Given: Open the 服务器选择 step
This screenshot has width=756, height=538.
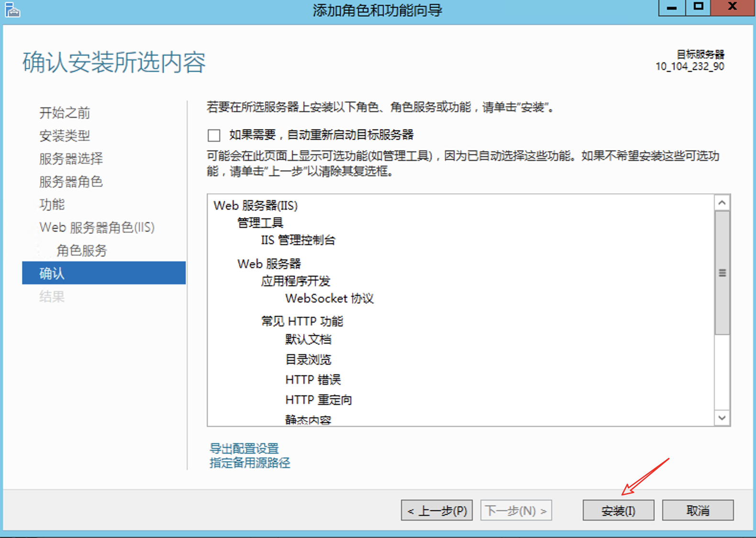Looking at the screenshot, I should point(71,159).
